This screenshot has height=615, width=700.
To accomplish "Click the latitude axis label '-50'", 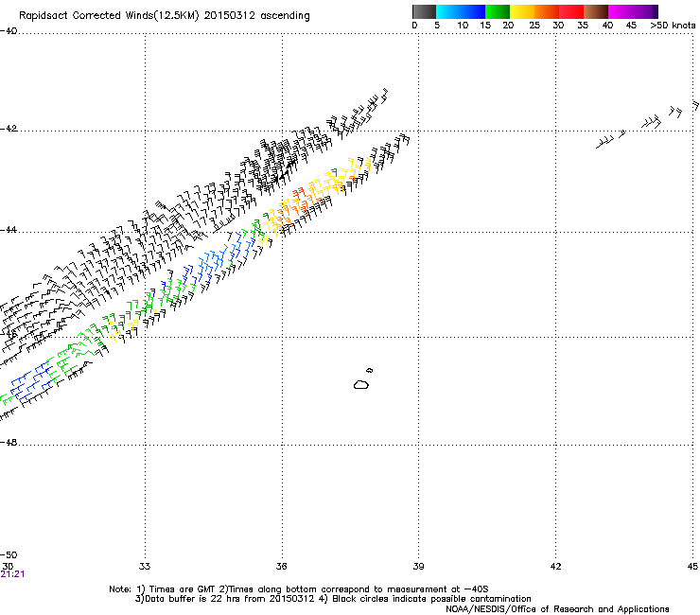I will click(9, 555).
